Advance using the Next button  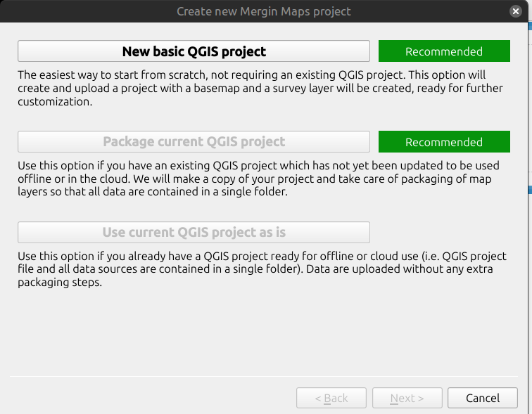point(407,398)
